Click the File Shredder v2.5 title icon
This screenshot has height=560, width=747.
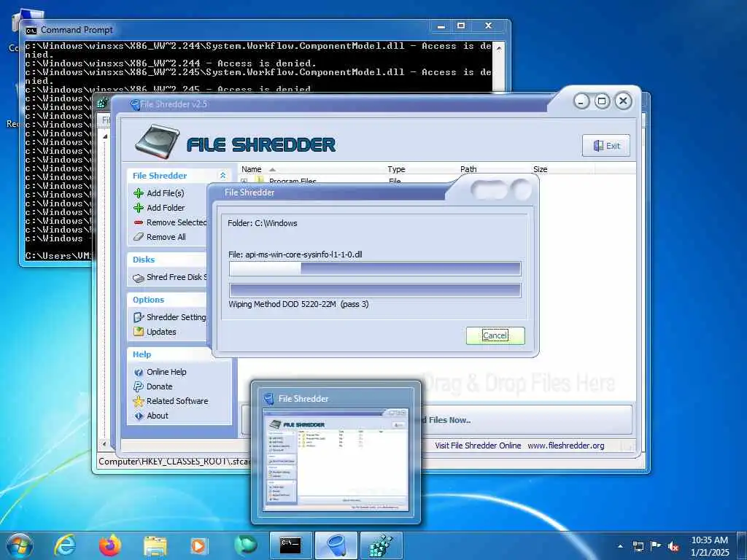tap(135, 104)
